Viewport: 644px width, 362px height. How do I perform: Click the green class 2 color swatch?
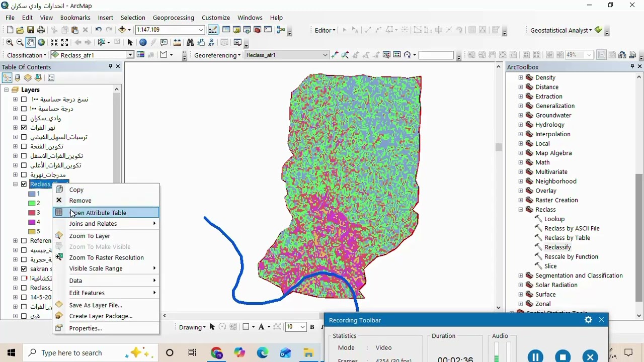click(x=31, y=203)
